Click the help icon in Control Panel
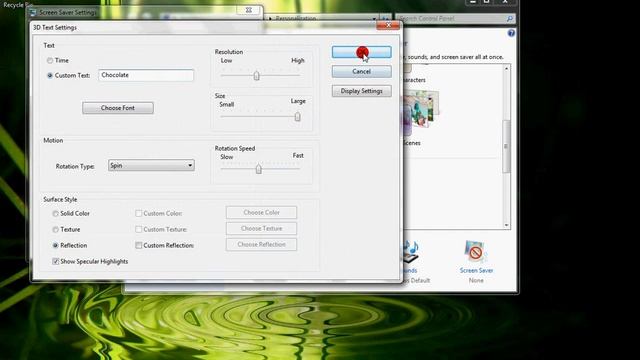This screenshot has width=640, height=360. (x=511, y=33)
